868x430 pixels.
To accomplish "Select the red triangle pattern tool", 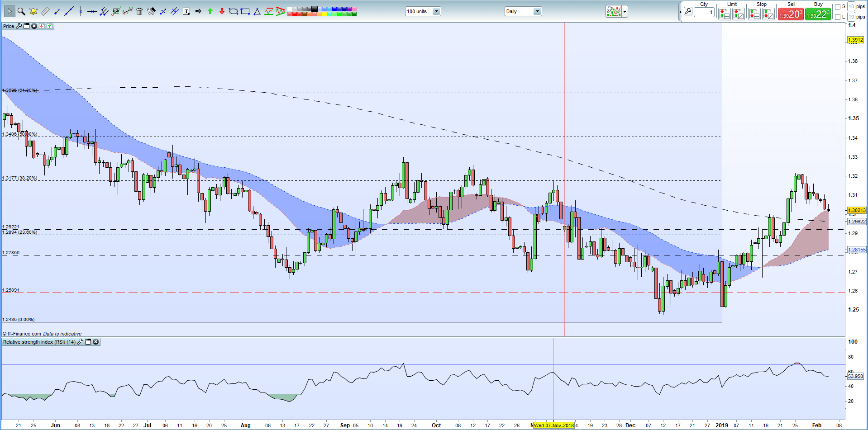I will point(280,11).
